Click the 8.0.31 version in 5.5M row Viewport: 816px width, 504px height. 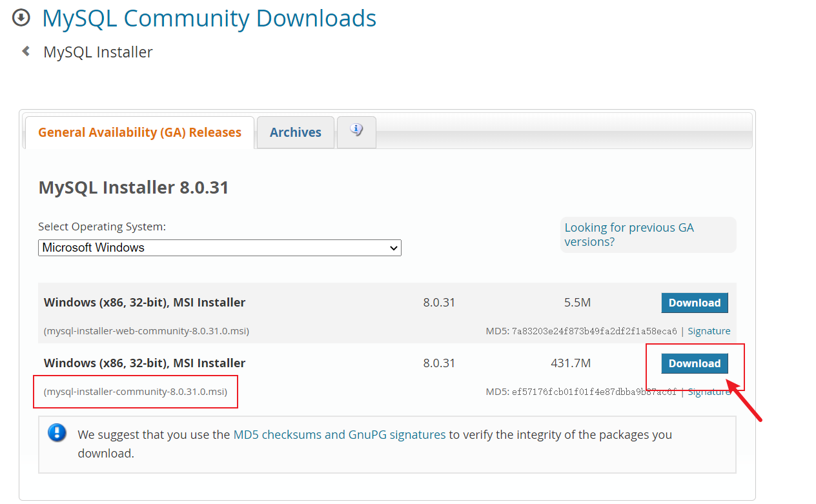click(x=439, y=303)
